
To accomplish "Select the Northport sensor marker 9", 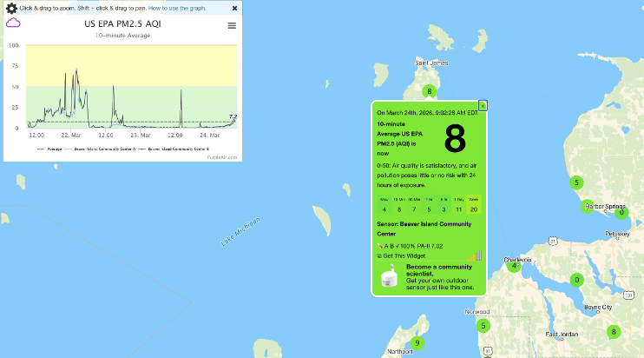I will [x=417, y=342].
